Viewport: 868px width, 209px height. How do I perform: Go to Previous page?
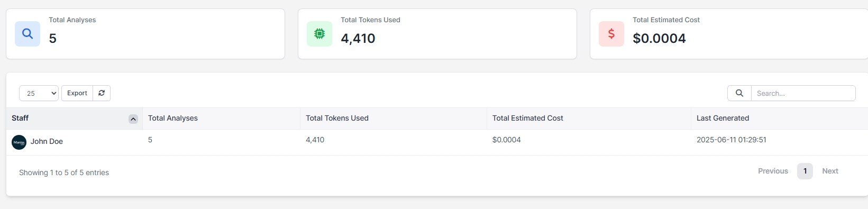[x=773, y=171]
